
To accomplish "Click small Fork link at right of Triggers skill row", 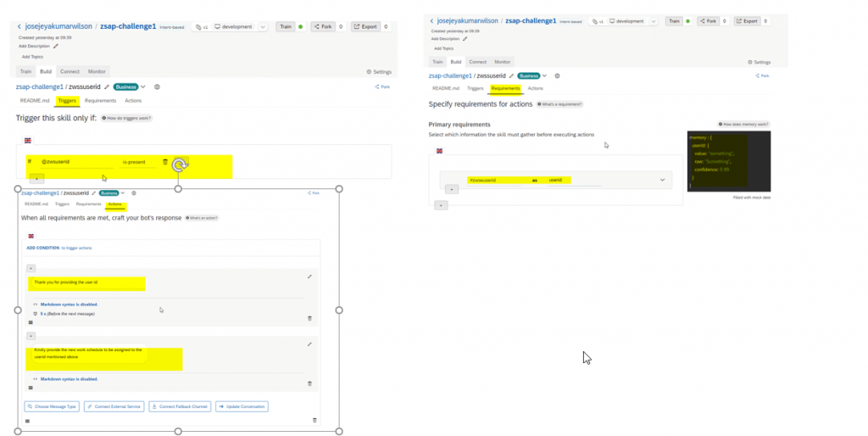I will 382,87.
